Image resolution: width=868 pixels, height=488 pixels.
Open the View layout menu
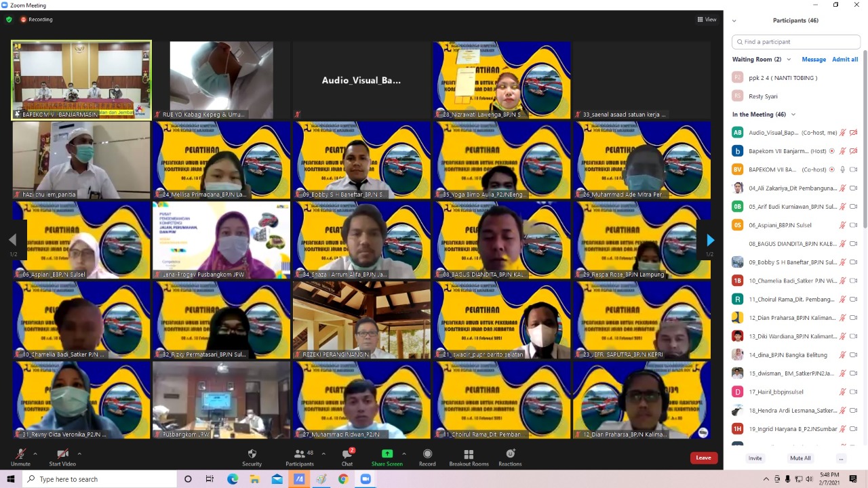tap(707, 20)
